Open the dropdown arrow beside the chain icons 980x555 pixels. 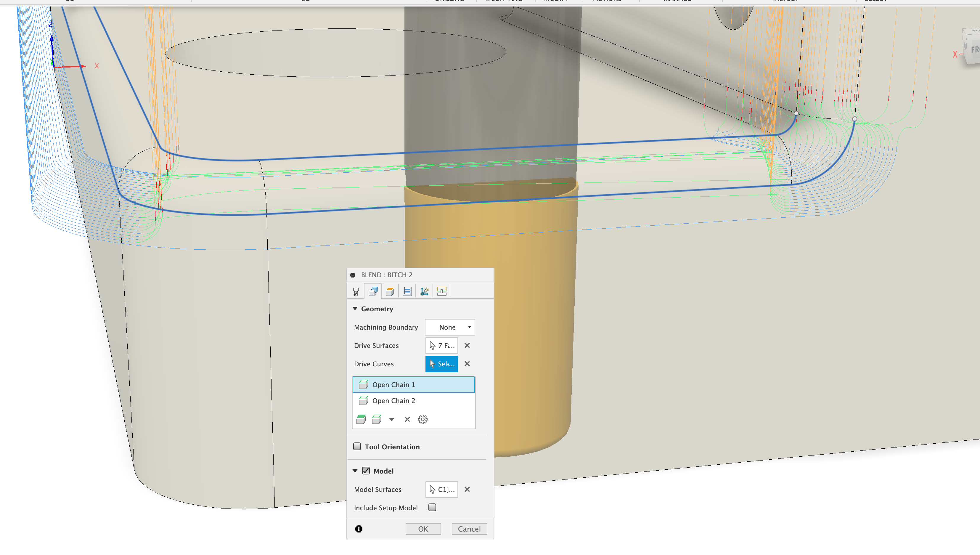(391, 419)
